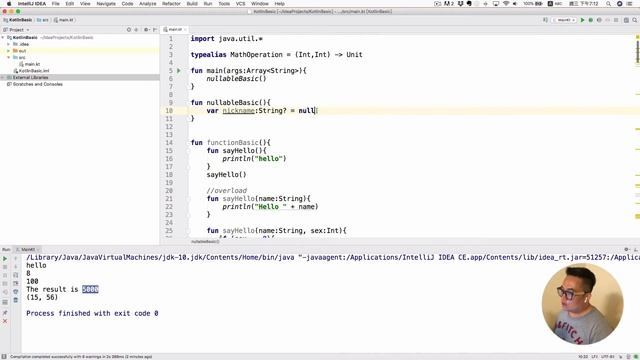The height and width of the screenshot is (360, 640).
Task: Click src breadcrumb in navigation bar
Action: tap(43, 20)
